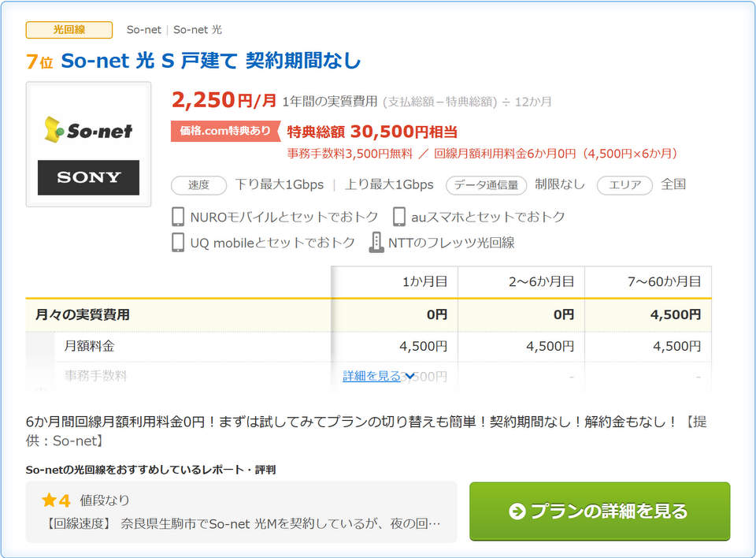
Task: Click the エリア label pill
Action: (624, 185)
